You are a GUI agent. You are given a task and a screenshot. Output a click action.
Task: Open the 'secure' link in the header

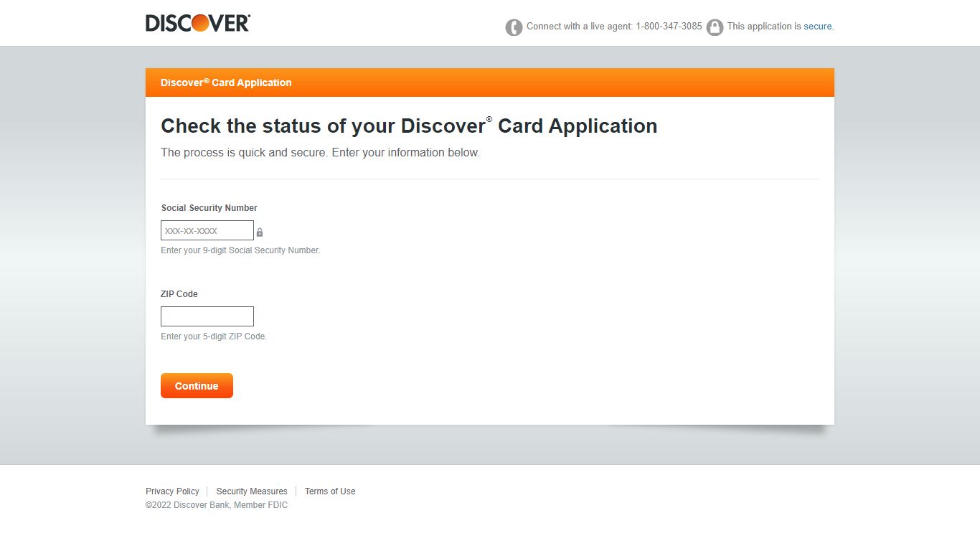pos(818,27)
